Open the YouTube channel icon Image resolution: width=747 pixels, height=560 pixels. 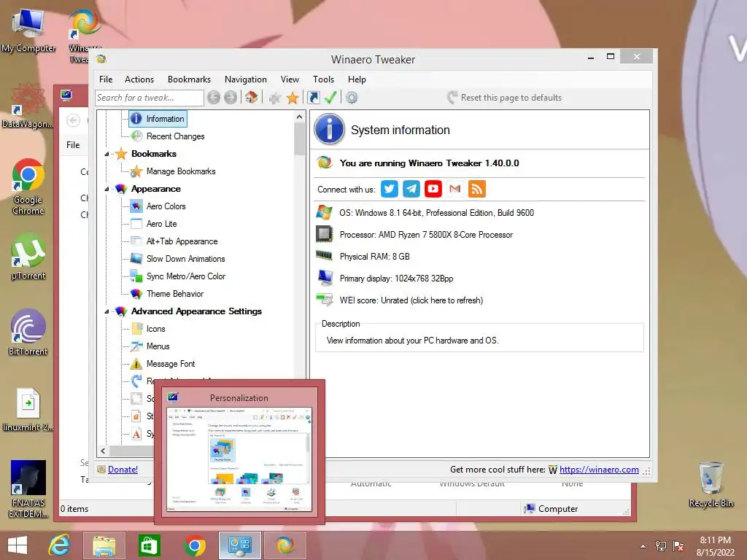tap(433, 189)
